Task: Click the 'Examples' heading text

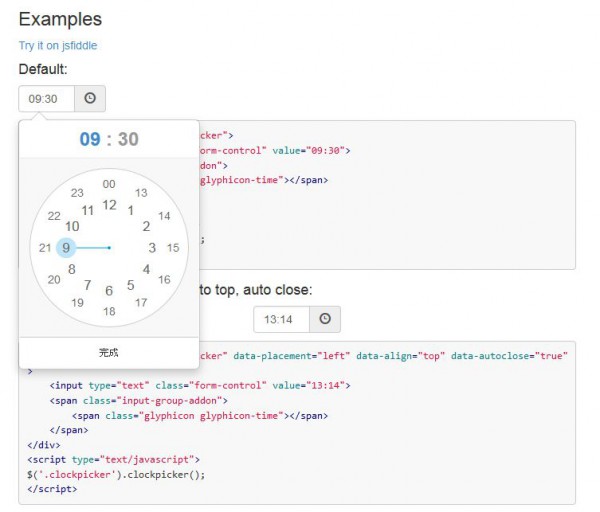Action: (60, 19)
